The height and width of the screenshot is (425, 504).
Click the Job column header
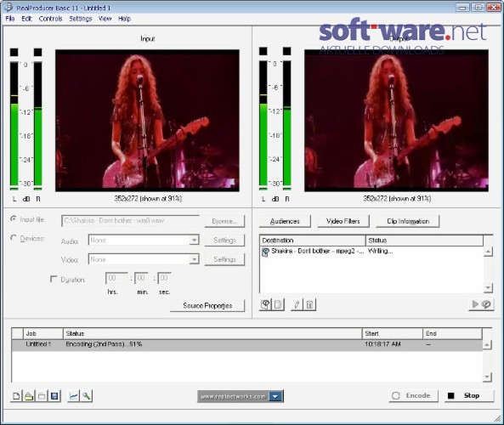[x=43, y=334]
